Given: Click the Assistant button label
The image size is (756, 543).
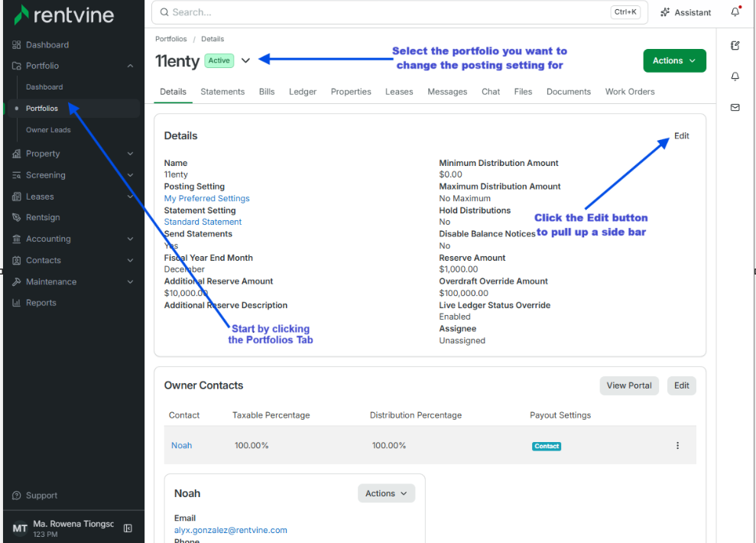Looking at the screenshot, I should point(693,12).
